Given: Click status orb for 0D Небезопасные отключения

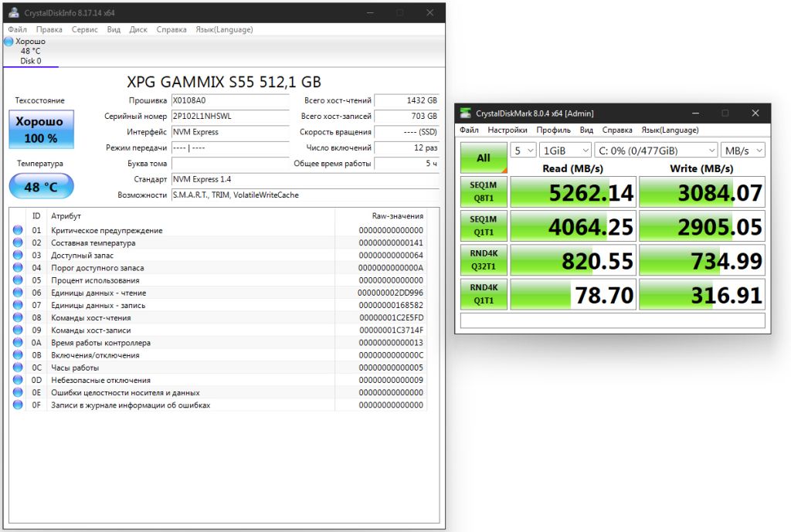Looking at the screenshot, I should pos(18,380).
